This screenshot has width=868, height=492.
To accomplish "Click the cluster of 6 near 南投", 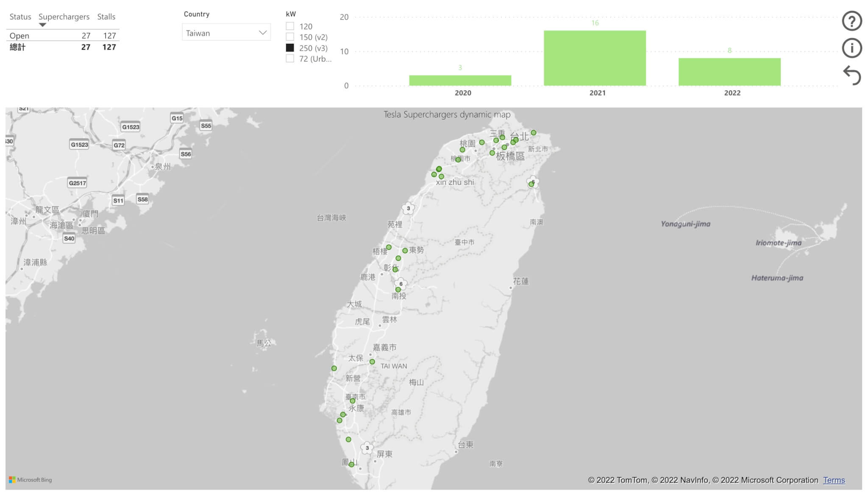I will click(401, 284).
